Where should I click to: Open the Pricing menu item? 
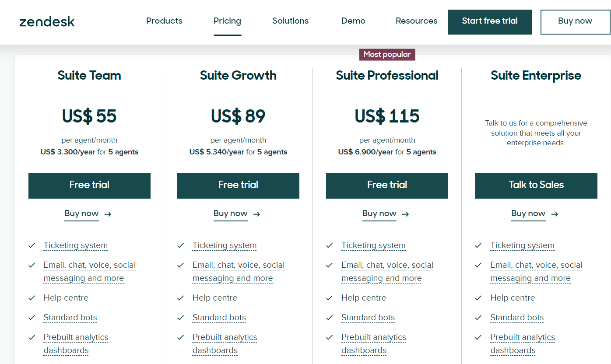227,21
